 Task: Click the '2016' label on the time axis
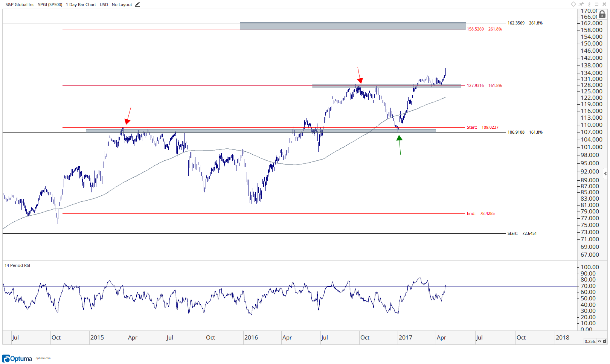tap(251, 337)
